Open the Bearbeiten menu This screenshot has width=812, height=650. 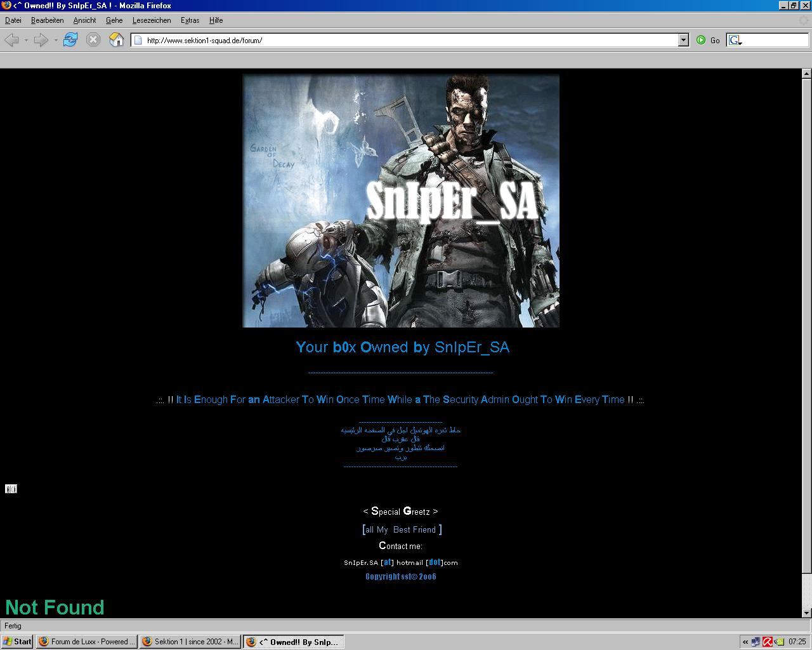[x=47, y=20]
